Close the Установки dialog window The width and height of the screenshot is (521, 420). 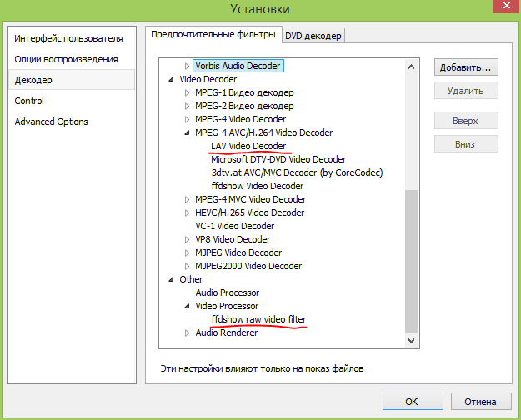[499, 8]
